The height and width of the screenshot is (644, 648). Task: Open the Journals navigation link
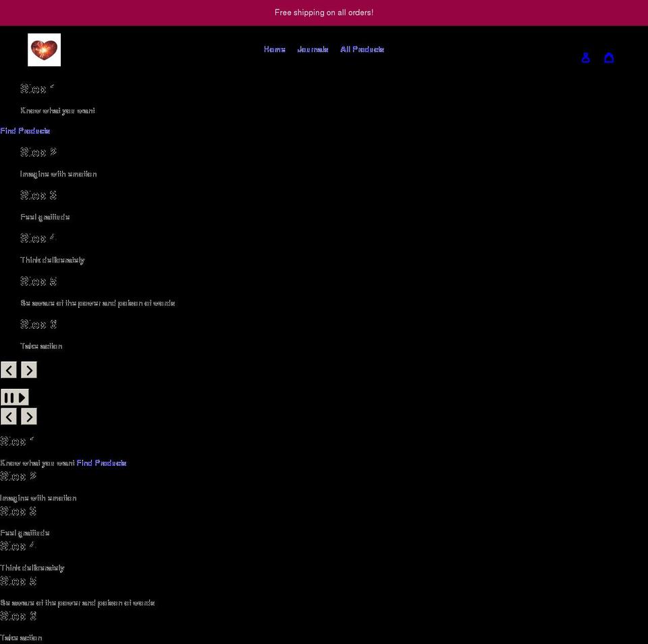pos(313,49)
